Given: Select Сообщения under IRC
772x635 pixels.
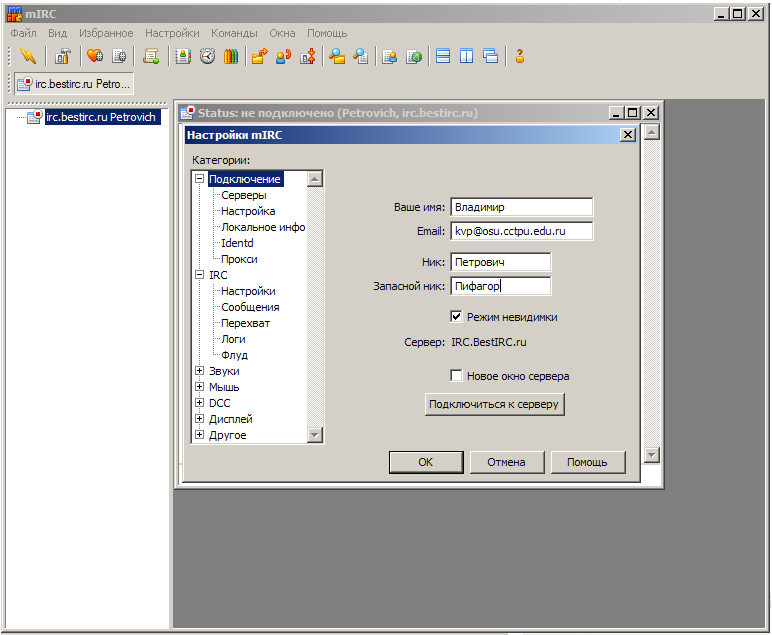Looking at the screenshot, I should point(250,307).
